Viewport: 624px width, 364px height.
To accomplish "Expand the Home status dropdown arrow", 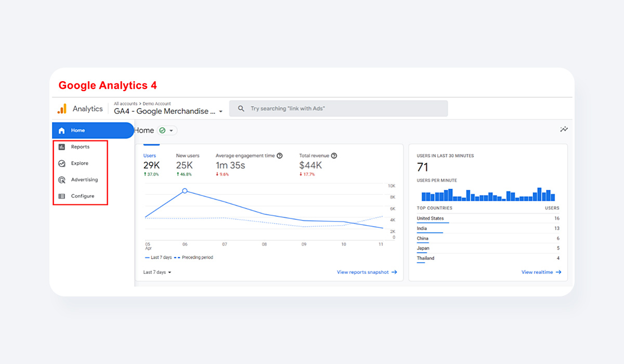I will 171,131.
